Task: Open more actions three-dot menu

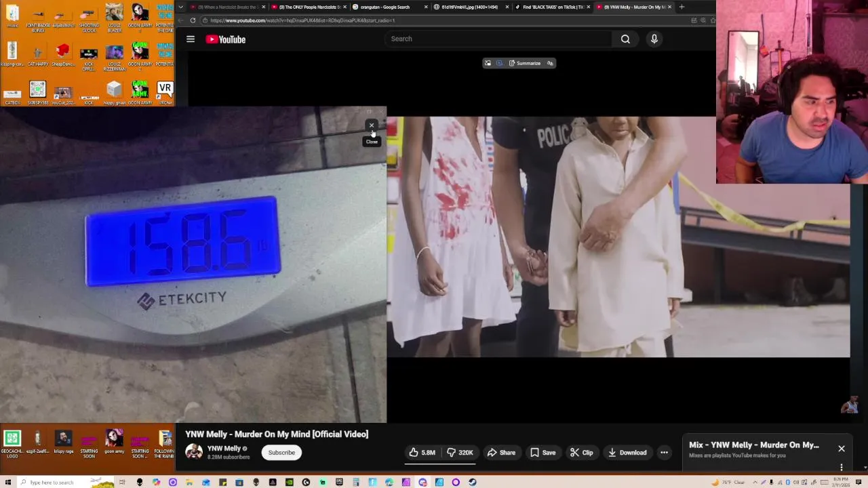Action: click(x=665, y=453)
